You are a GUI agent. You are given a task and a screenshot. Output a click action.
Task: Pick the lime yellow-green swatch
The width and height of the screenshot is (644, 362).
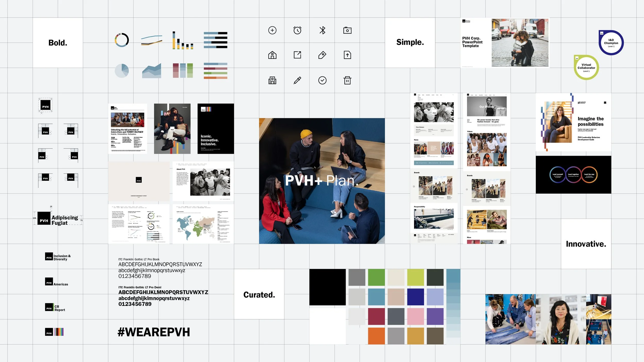[x=416, y=278]
